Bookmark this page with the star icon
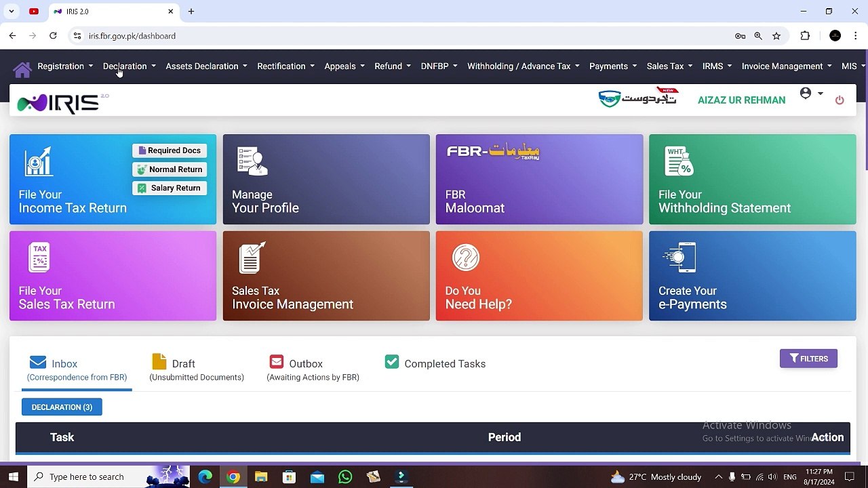This screenshot has width=868, height=488. coord(776,36)
